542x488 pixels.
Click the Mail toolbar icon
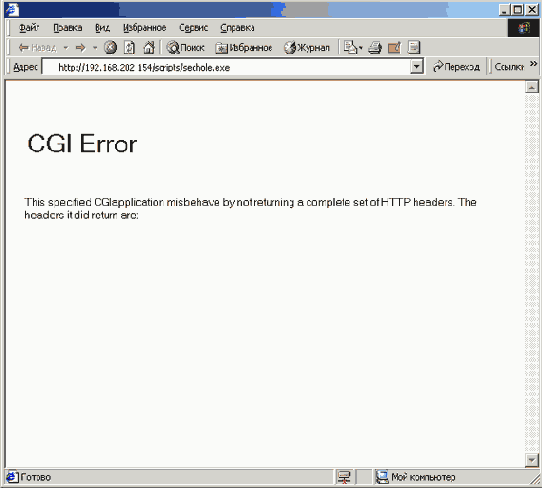pyautogui.click(x=353, y=47)
